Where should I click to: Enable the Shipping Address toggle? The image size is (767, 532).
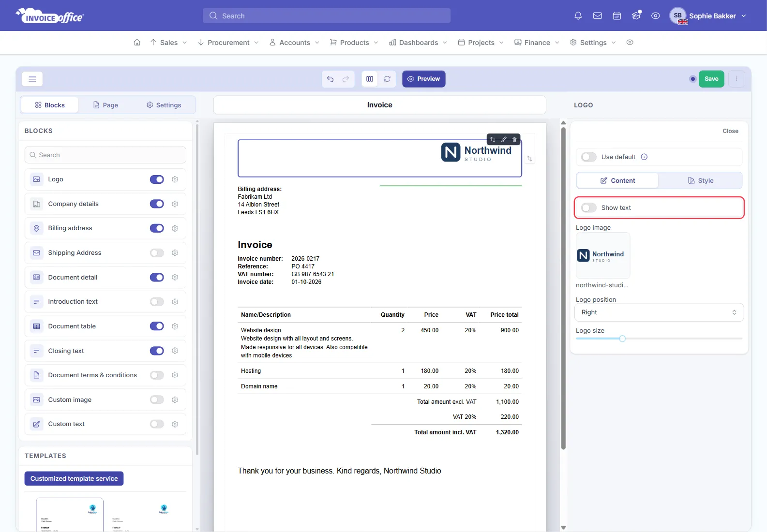click(x=157, y=253)
